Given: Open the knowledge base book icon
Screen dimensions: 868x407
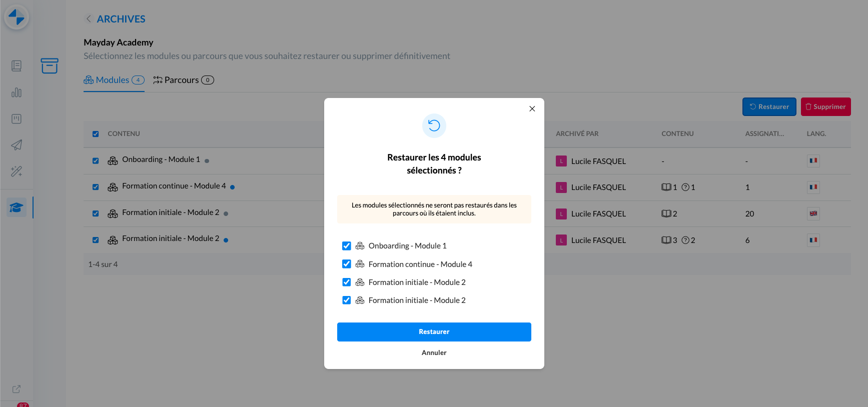Looking at the screenshot, I should coord(17,66).
